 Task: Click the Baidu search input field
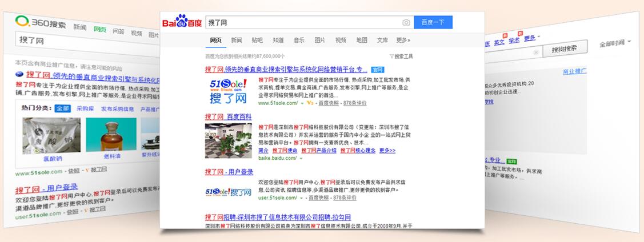pyautogui.click(x=303, y=22)
